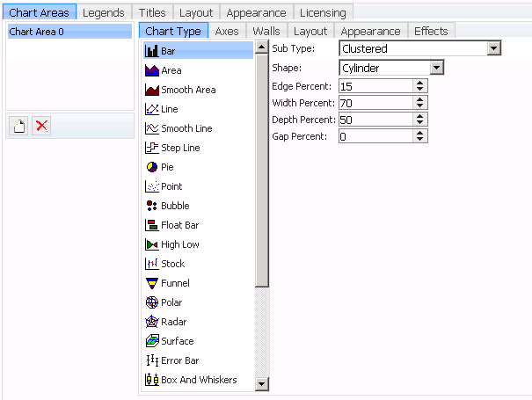Open the Axes sub-tab
The image size is (532, 400).
(227, 32)
